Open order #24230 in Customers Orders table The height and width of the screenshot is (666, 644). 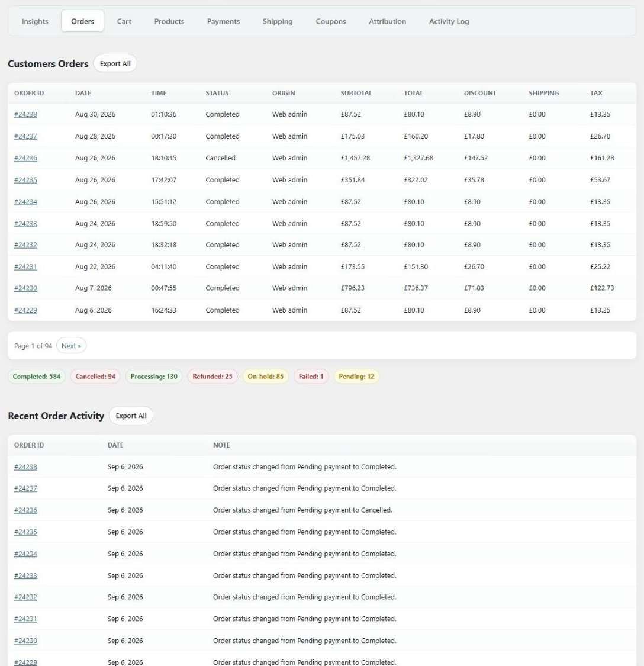[25, 288]
